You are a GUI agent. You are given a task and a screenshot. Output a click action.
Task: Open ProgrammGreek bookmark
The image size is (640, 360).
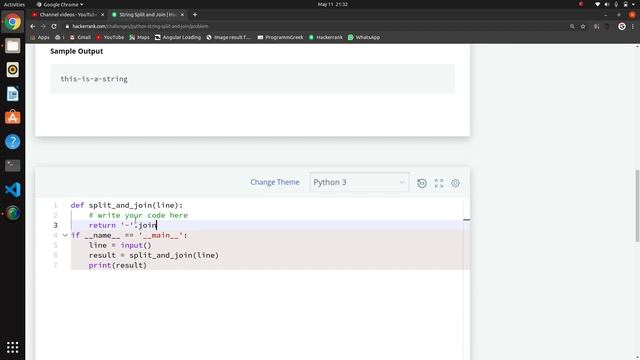point(280,37)
